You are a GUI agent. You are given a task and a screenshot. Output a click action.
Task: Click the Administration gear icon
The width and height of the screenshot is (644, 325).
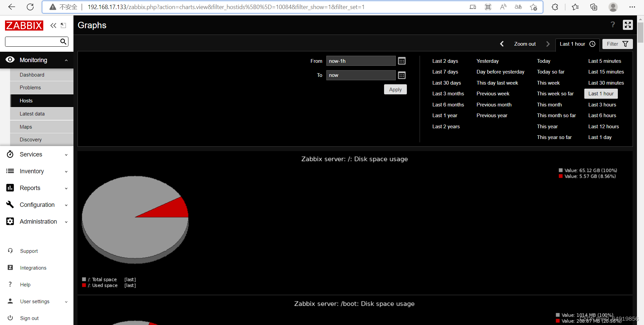pyautogui.click(x=10, y=221)
